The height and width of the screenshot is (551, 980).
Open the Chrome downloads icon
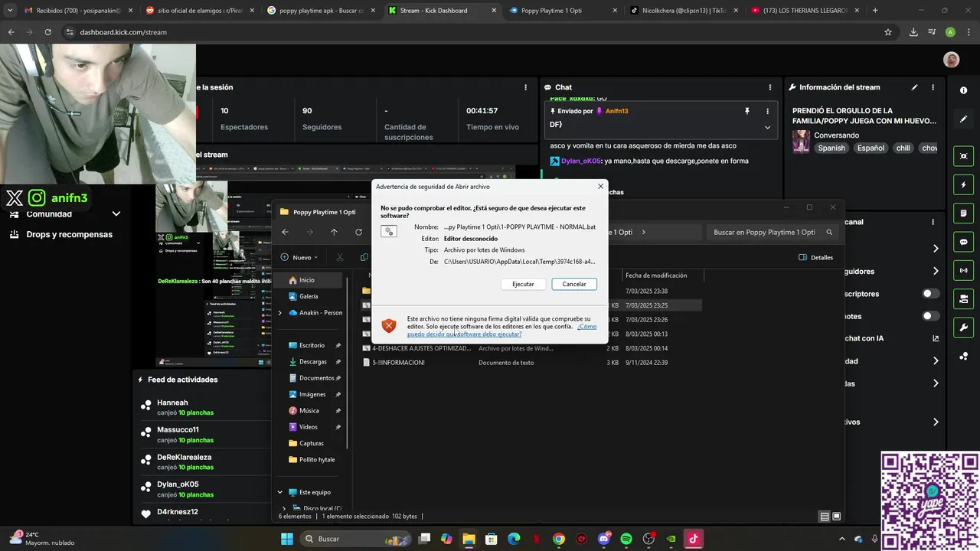913,32
